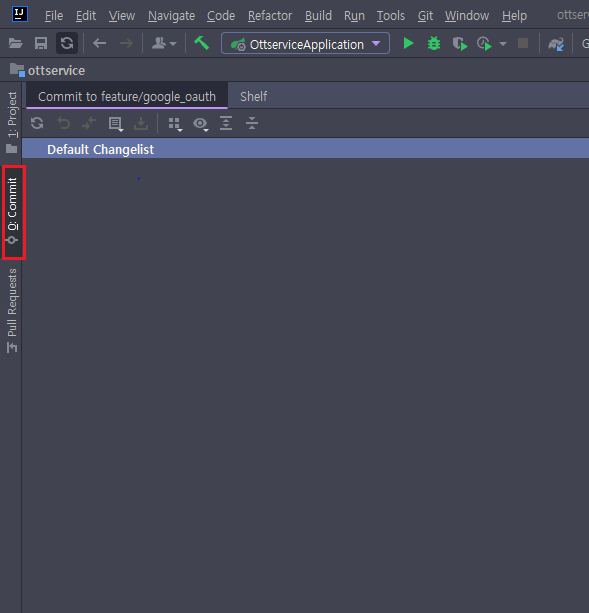
Task: Click the Save All disk icon
Action: (x=41, y=43)
